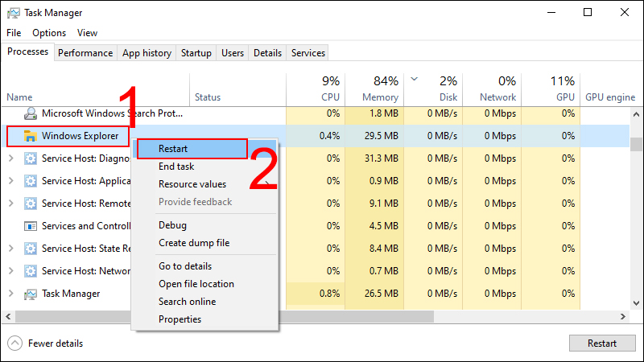Click the Microsoft Windows Search Protocol icon
This screenshot has width=644, height=362.
(x=31, y=113)
